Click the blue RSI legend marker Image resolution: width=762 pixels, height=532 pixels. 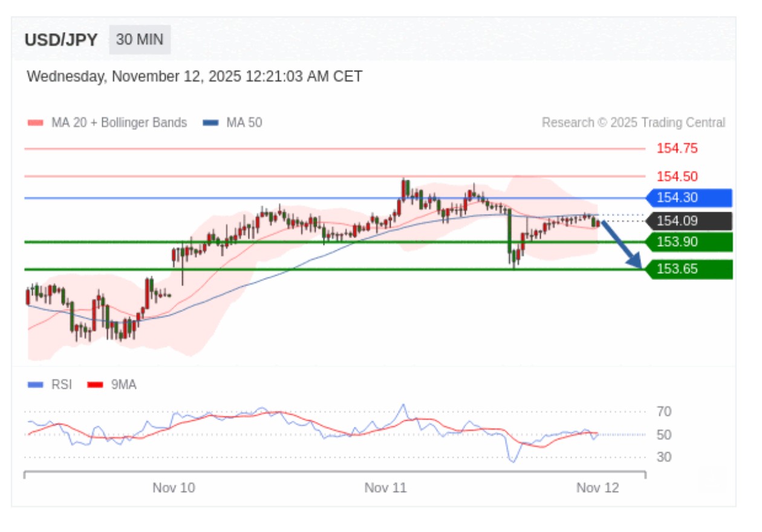pos(36,384)
